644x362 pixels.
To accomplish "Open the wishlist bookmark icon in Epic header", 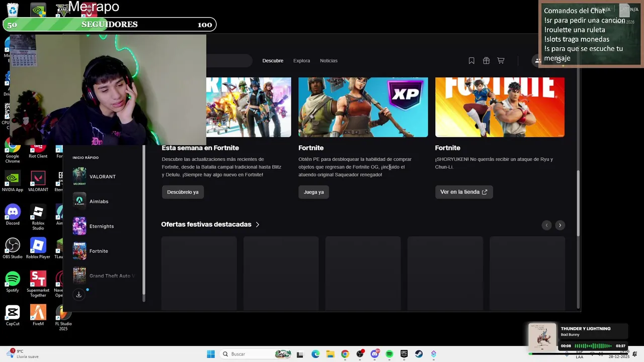I will click(471, 61).
